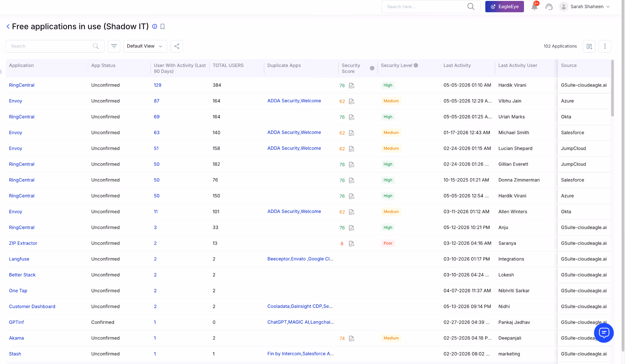Image resolution: width=625 pixels, height=364 pixels.
Task: Sort by Source column header
Action: coord(569,65)
